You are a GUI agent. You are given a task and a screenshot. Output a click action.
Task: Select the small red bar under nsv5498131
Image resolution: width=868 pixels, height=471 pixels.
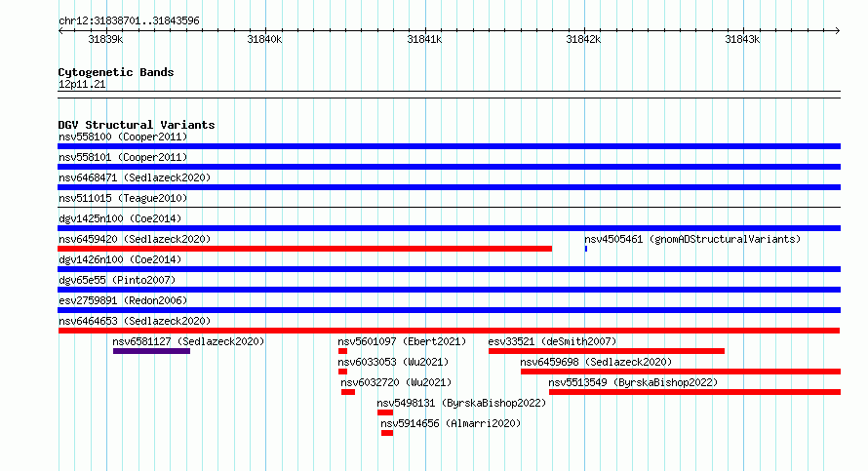tap(385, 412)
